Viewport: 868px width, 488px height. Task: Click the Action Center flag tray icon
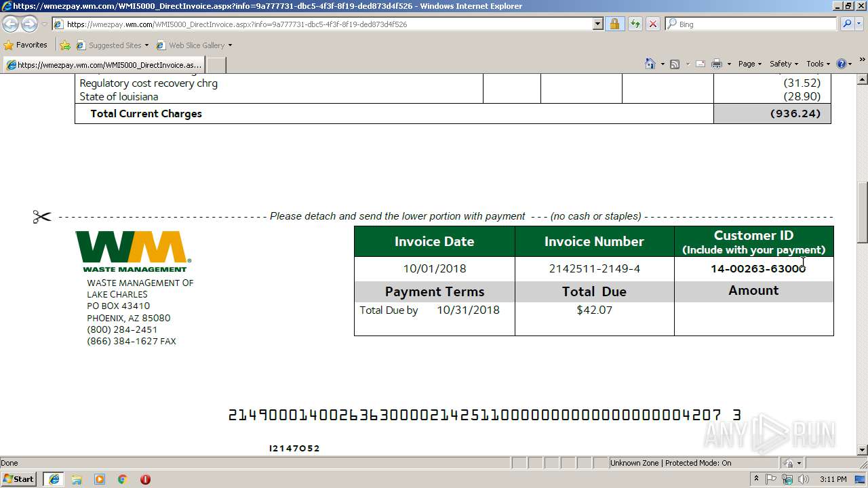[771, 479]
